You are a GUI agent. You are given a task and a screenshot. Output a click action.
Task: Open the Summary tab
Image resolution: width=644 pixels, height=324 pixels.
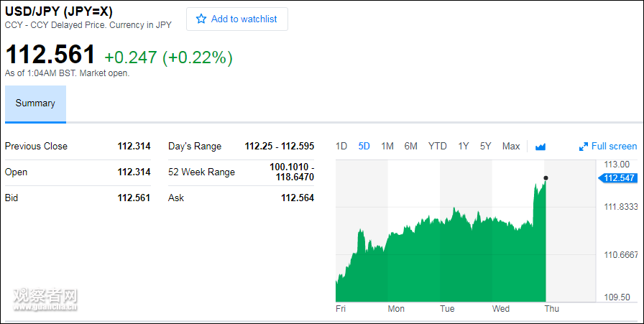[x=35, y=103]
